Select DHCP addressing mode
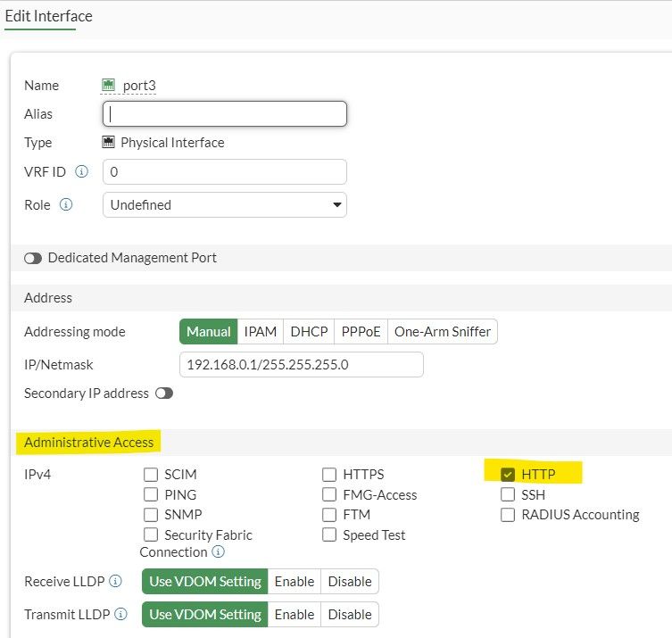The image size is (672, 638). [309, 332]
